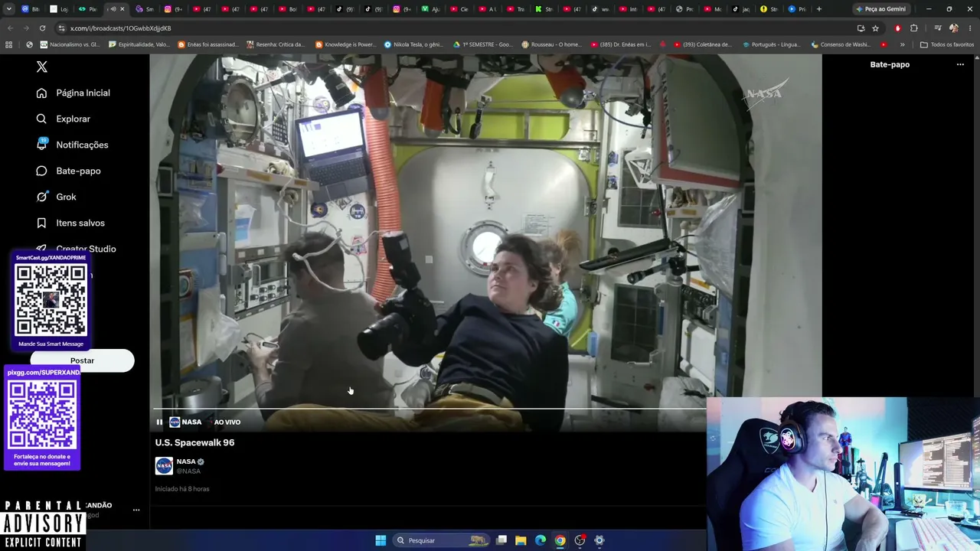The width and height of the screenshot is (980, 551).
Task: Click the pixgg SUPERXAND QR code
Action: (42, 415)
